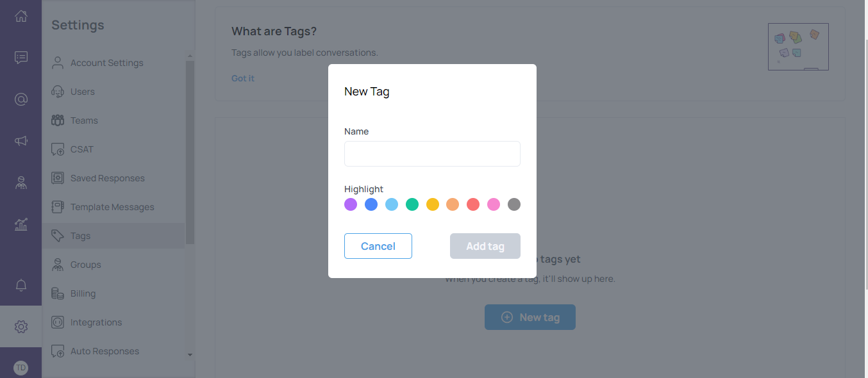Open the home icon in left rail

[x=21, y=17]
